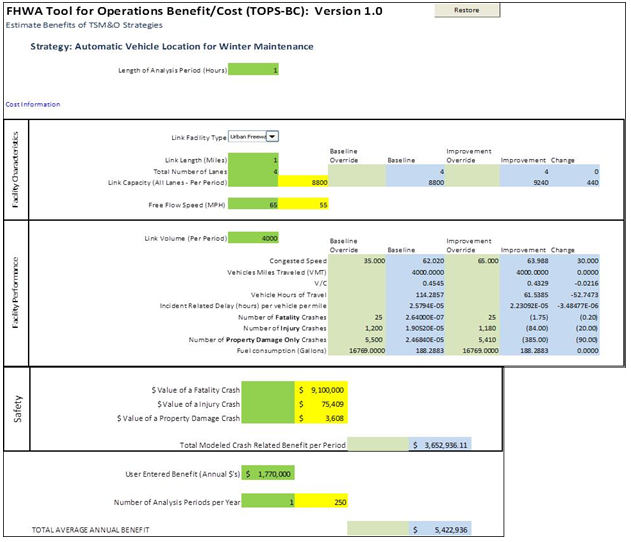Click the strategy title Automatic Vehicle Location for Winter Maintenance

point(194,46)
